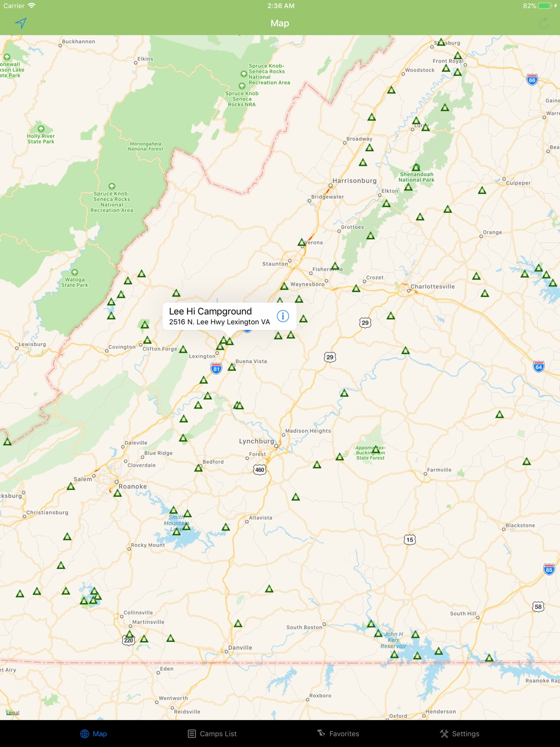560x747 pixels.
Task: Tap campground marker south of Roanoke
Action: pos(118,493)
